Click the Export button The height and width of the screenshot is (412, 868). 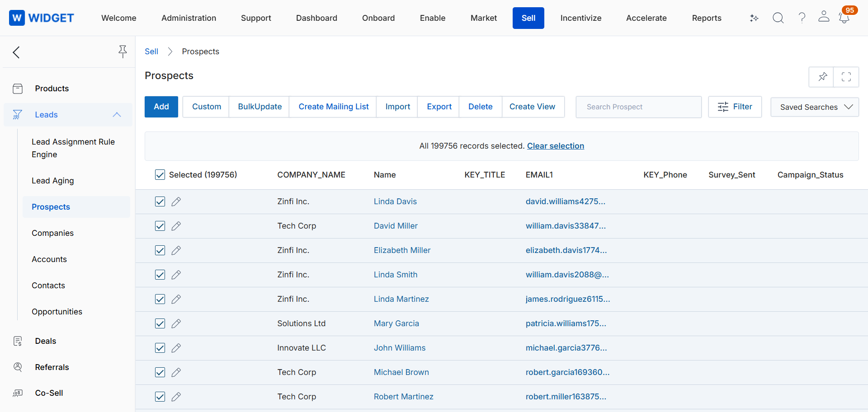point(439,107)
